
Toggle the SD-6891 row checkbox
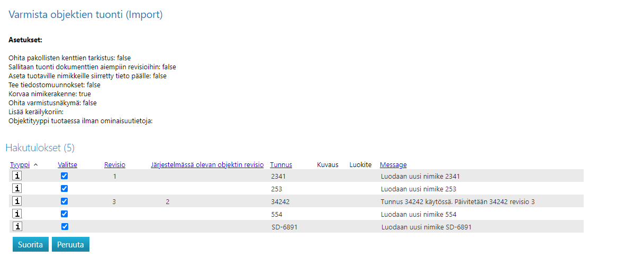pos(65,226)
